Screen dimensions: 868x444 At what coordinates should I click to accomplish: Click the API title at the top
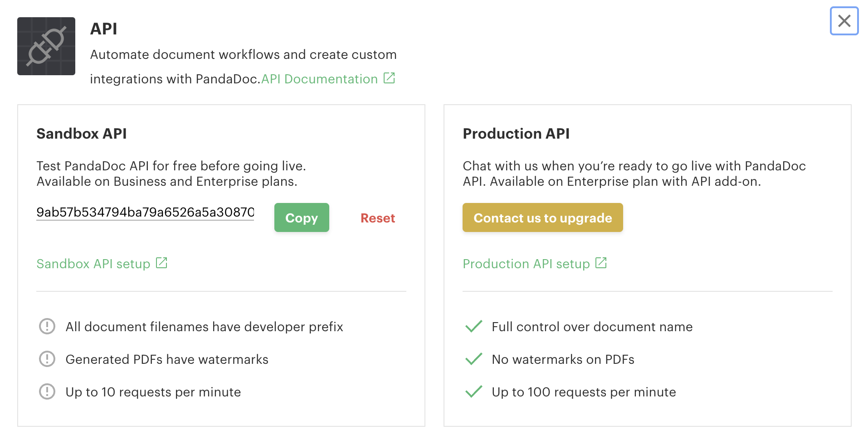[103, 29]
